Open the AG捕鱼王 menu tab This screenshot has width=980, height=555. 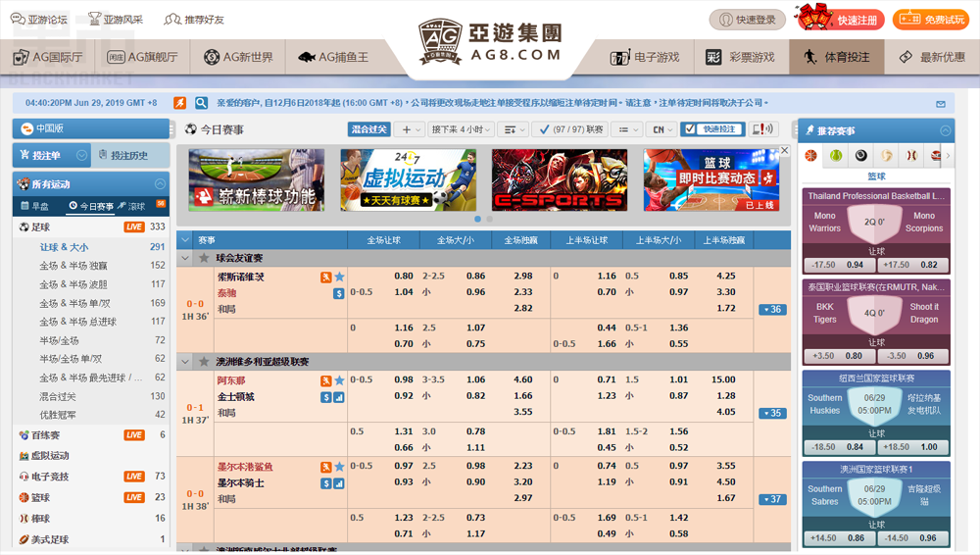pos(333,57)
